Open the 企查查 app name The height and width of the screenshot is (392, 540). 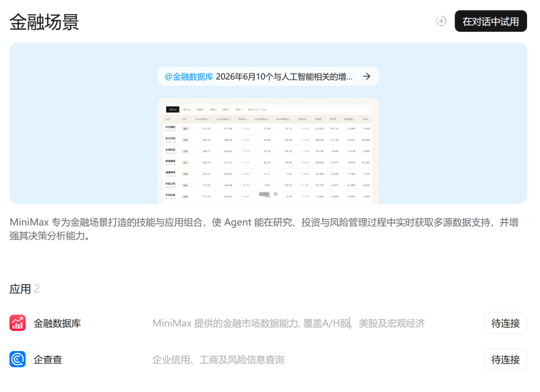(x=48, y=360)
